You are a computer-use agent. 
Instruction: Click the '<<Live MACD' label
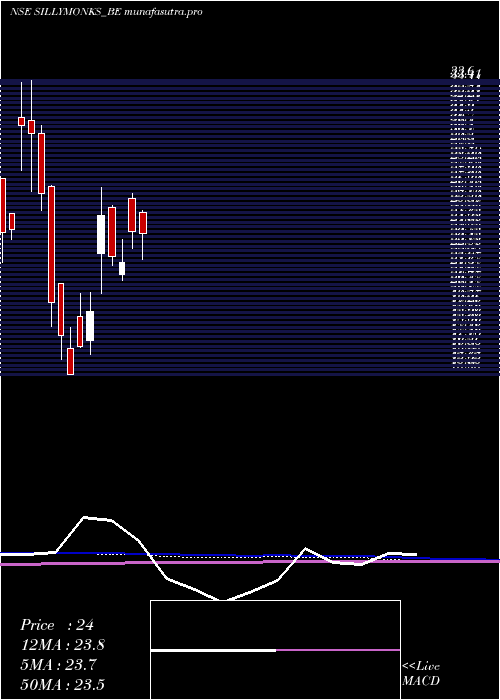[421, 673]
